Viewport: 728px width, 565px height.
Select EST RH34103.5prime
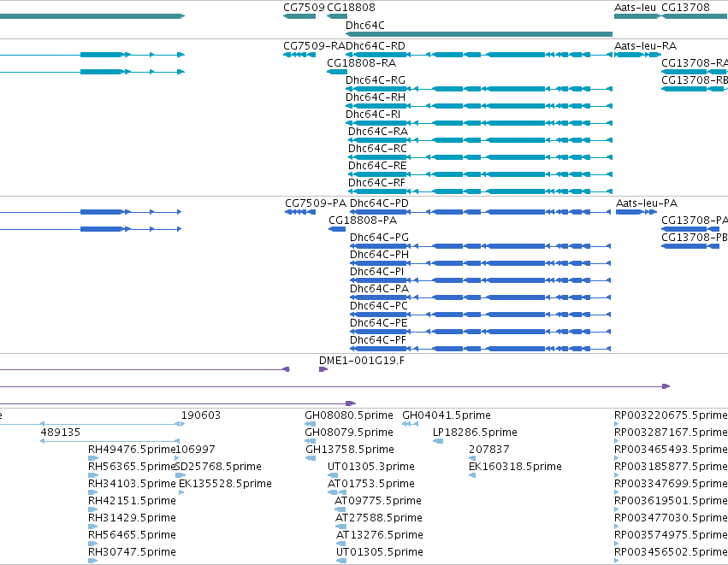pyautogui.click(x=132, y=484)
